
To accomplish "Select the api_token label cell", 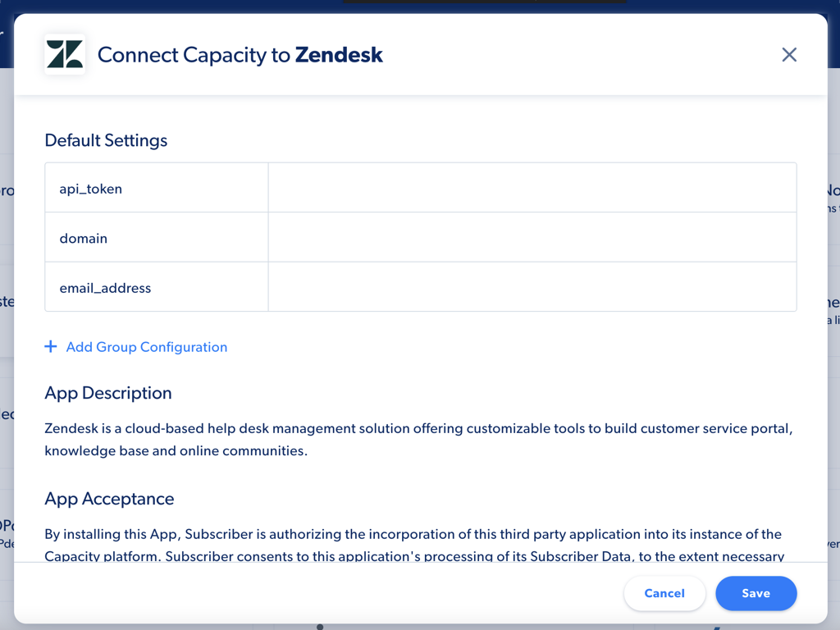I will point(157,188).
